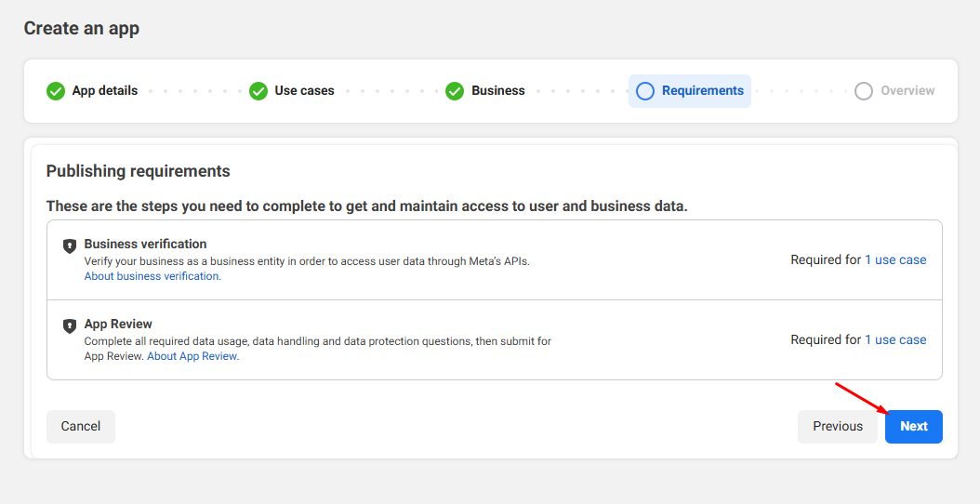Open App Review's 1 use case link
The height and width of the screenshot is (504, 980).
coord(895,340)
